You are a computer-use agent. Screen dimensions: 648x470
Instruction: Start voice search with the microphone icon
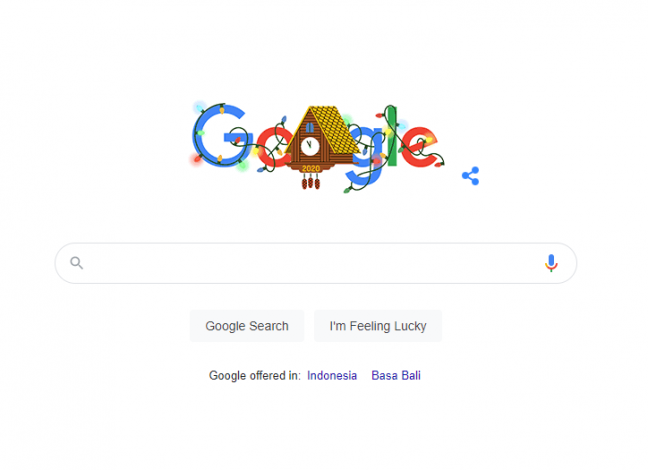click(551, 263)
